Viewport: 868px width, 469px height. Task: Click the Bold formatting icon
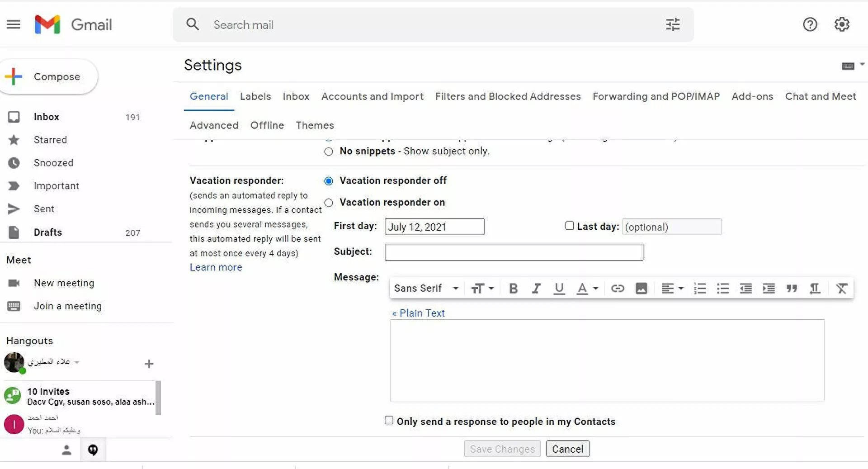513,289
